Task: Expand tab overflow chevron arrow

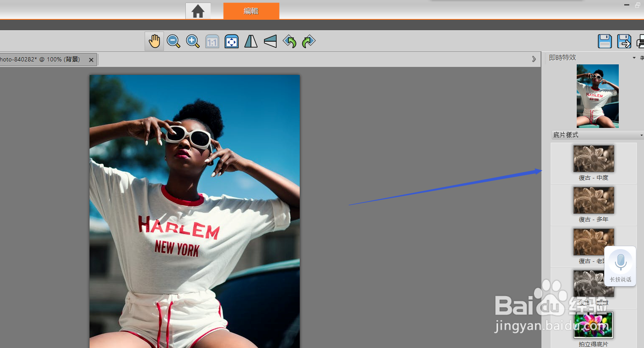Action: coord(534,59)
